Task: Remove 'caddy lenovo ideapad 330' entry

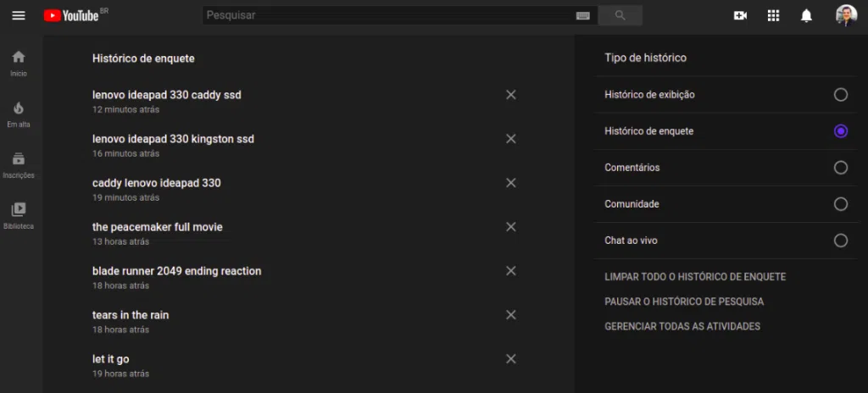Action: pos(511,183)
